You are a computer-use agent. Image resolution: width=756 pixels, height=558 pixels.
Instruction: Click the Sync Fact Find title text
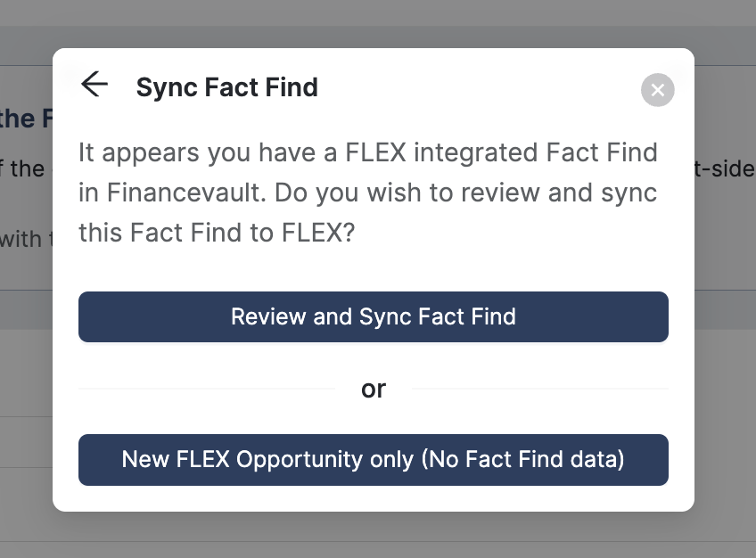[226, 87]
